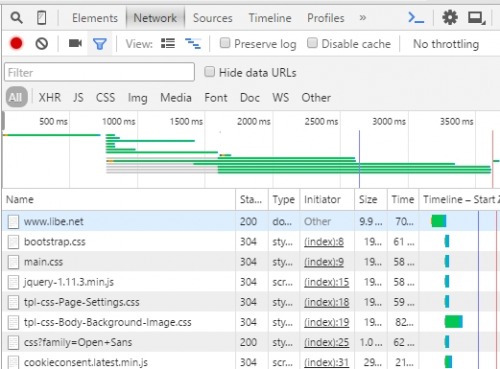Filter requests by WS
Screen dimensions: 500x369
[281, 98]
